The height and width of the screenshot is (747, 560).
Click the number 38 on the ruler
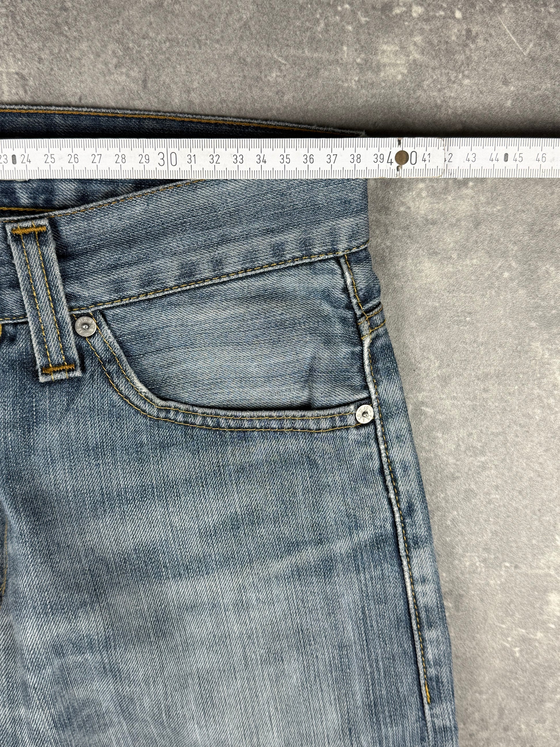[x=355, y=159]
